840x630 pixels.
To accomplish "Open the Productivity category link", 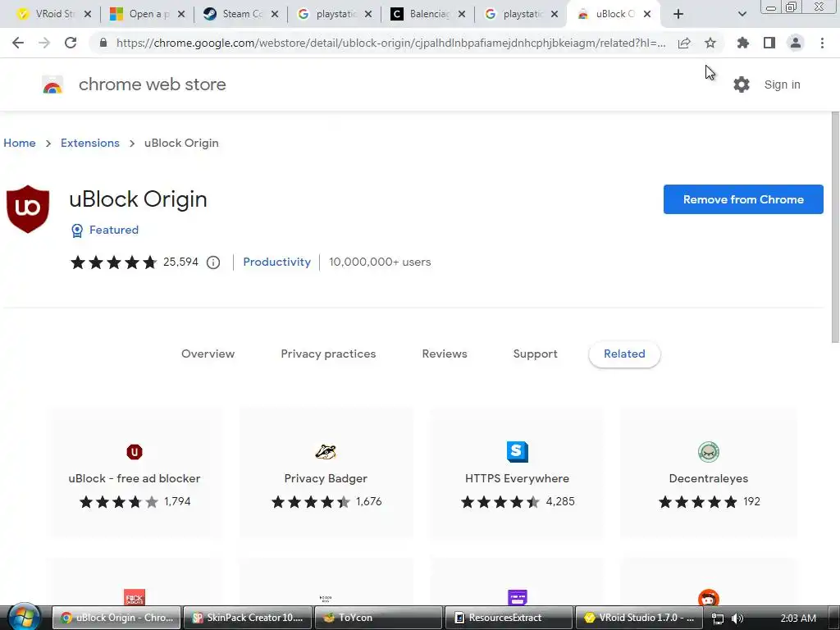I will tap(277, 262).
